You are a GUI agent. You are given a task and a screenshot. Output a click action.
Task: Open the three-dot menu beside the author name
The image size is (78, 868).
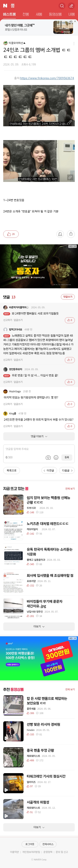click(x=74, y=43)
